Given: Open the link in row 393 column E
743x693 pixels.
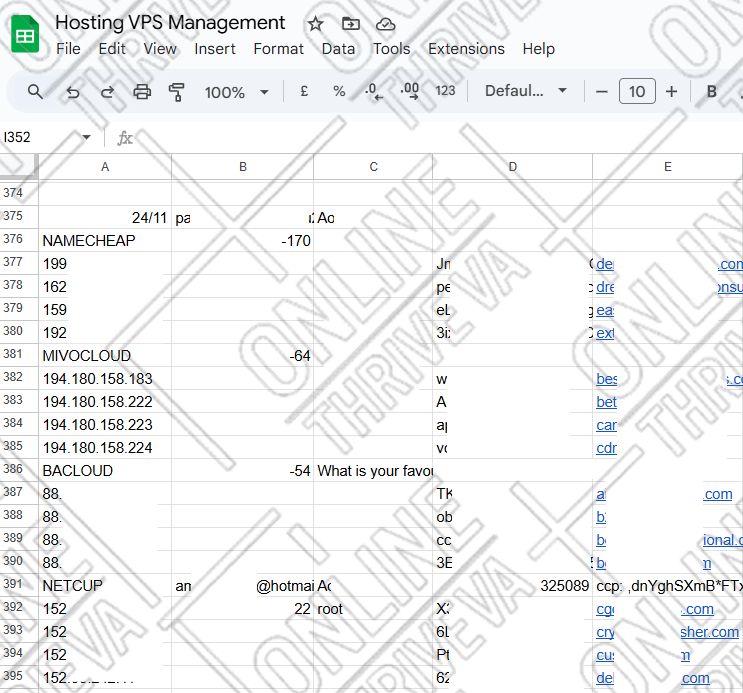Looking at the screenshot, I should pyautogui.click(x=605, y=632).
